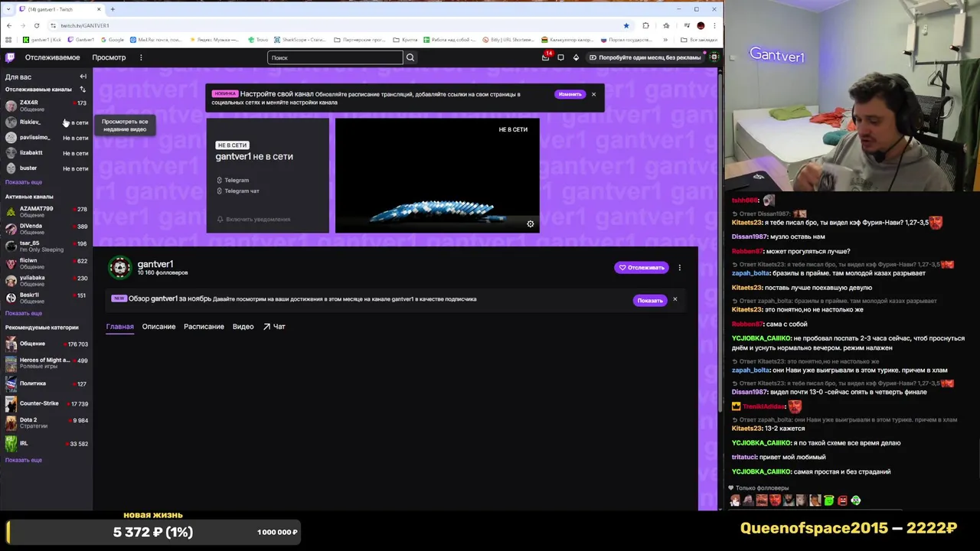
Task: Open lizabaktt followed channel
Action: point(46,153)
